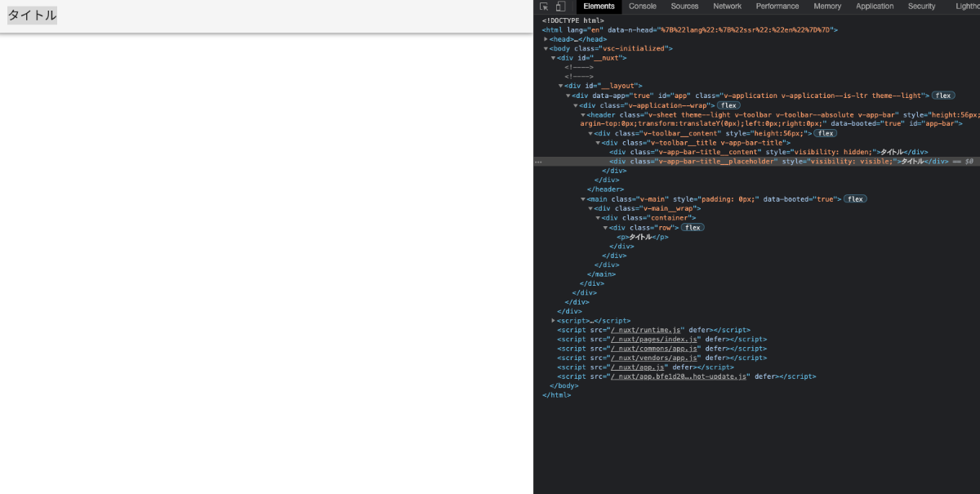Select the Elements tab

599,7
